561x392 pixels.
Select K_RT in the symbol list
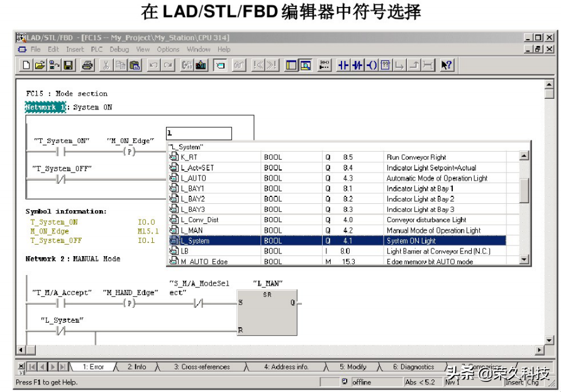tap(338, 157)
